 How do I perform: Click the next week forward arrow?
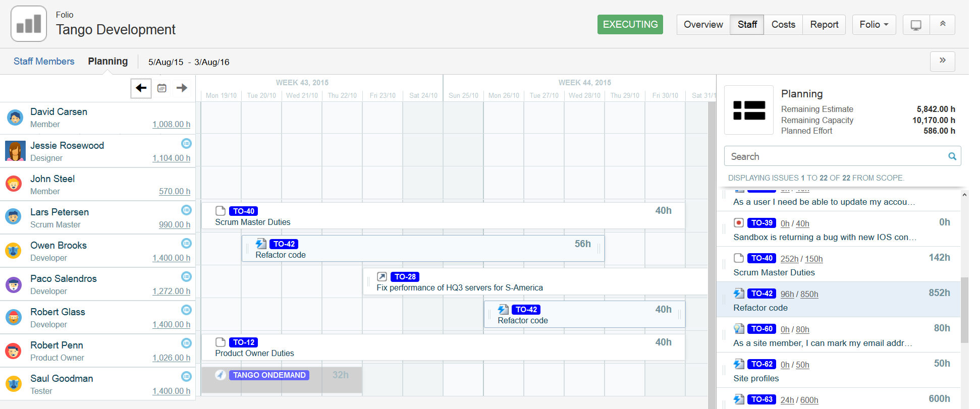coord(182,88)
